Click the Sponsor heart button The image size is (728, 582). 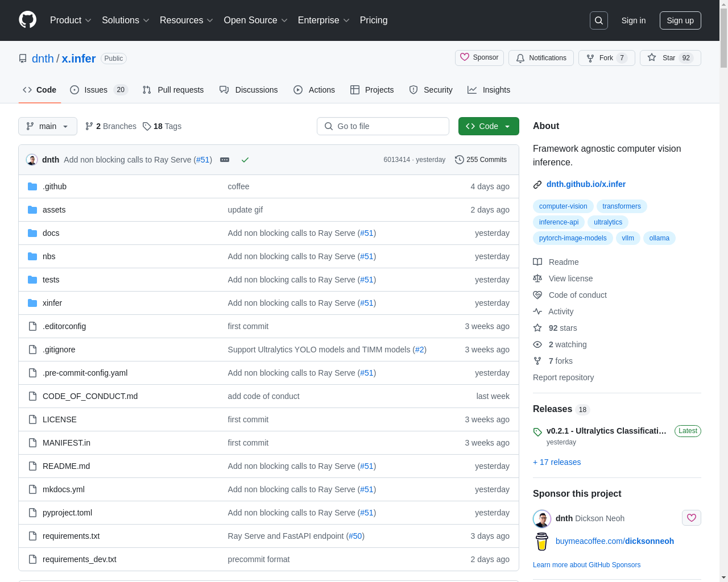(479, 58)
